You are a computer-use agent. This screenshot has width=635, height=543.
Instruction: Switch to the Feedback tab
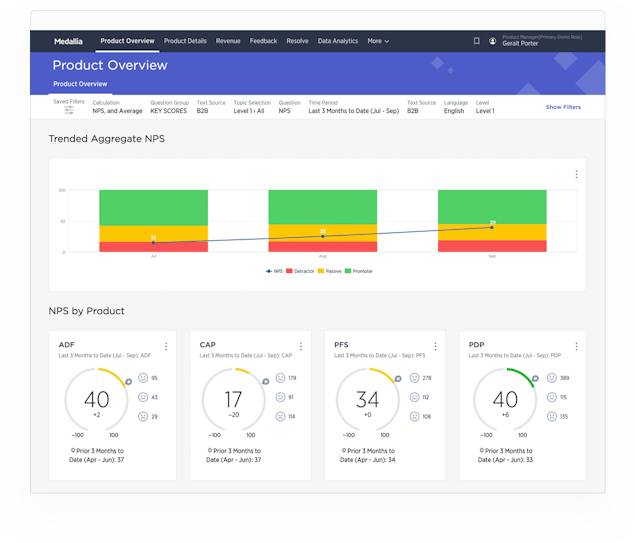[263, 41]
